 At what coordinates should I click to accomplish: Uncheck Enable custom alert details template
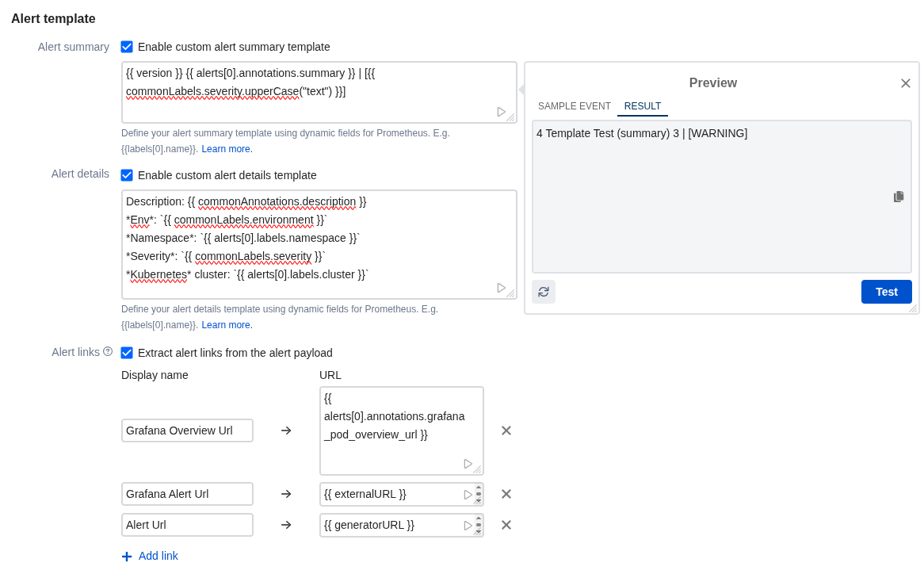[x=127, y=175]
